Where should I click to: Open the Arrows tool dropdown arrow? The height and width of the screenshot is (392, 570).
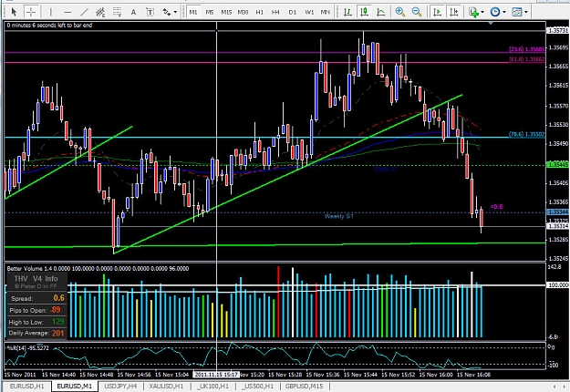(176, 12)
